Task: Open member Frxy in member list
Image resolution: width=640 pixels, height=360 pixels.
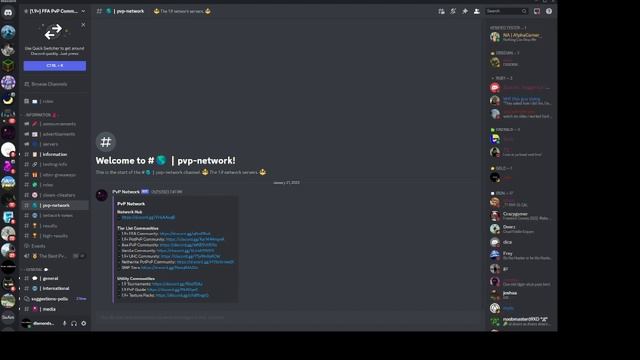Action: coord(521,256)
